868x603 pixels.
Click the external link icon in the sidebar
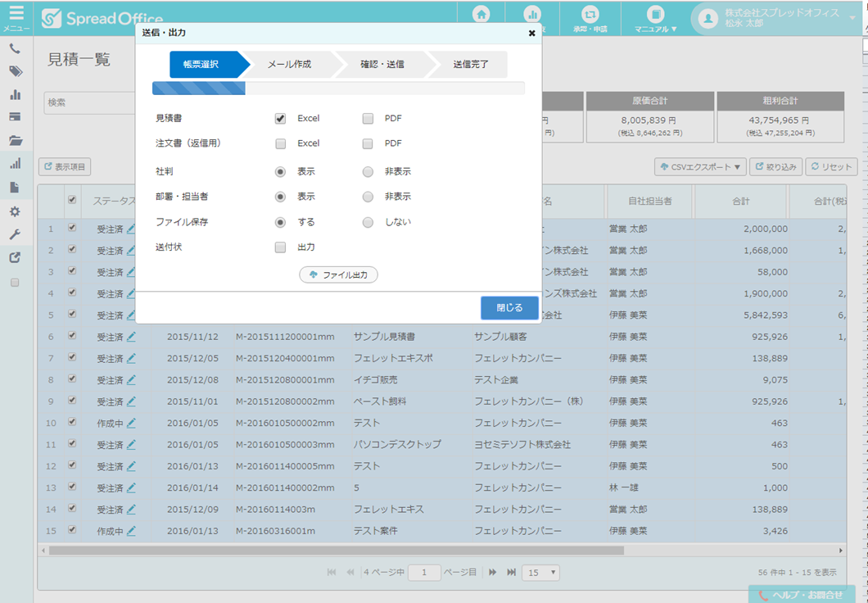15,257
